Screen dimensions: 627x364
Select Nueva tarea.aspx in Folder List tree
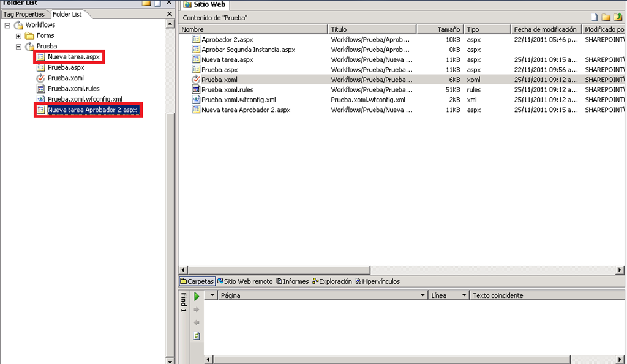73,57
